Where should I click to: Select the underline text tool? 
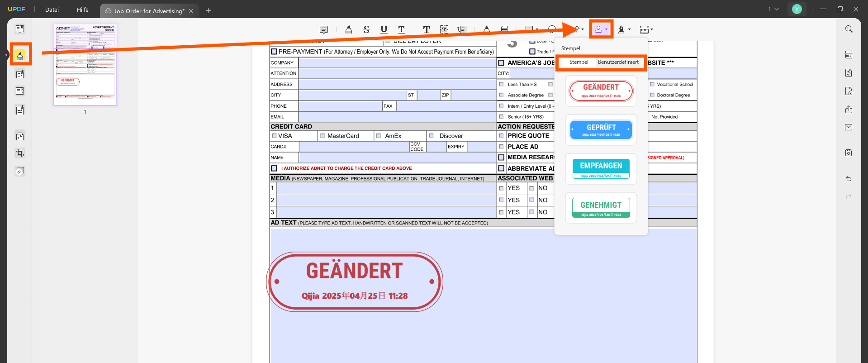point(384,29)
